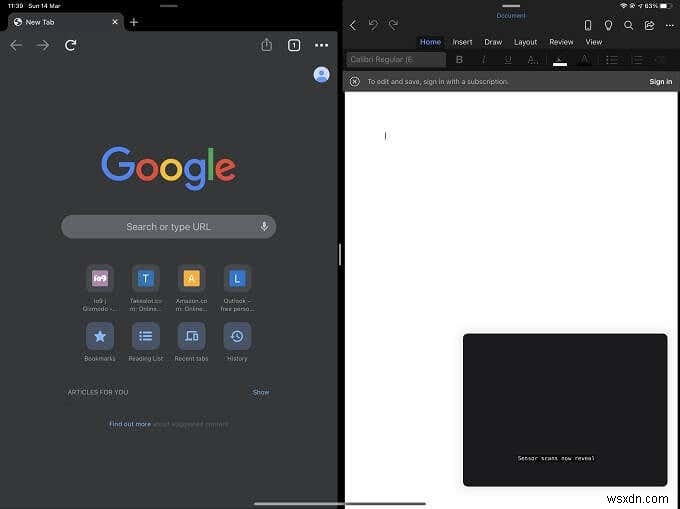Viewport: 680px width, 509px height.
Task: Switch to the Insert ribbon tab
Action: pos(462,42)
